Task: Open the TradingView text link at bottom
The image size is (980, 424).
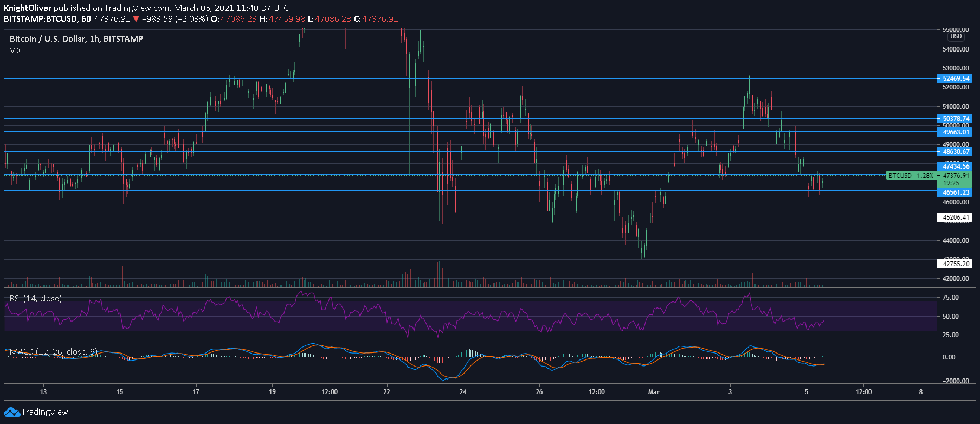Action: pyautogui.click(x=44, y=412)
